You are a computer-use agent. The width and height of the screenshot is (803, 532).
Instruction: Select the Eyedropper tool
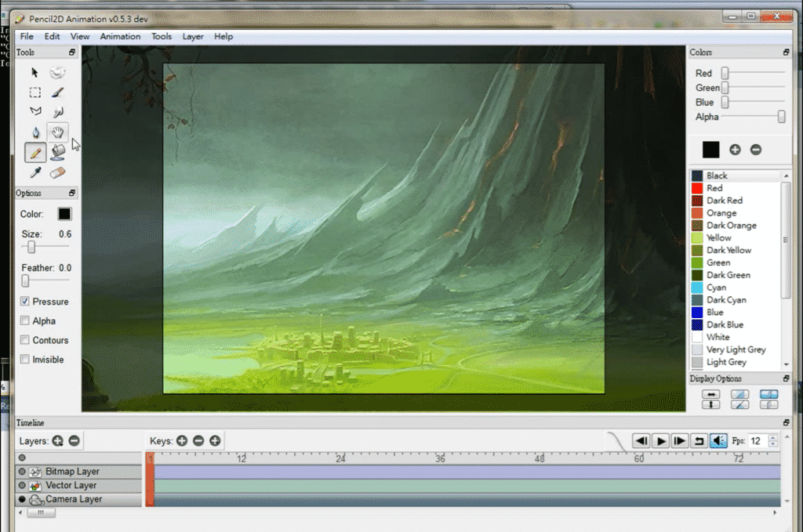[x=35, y=172]
